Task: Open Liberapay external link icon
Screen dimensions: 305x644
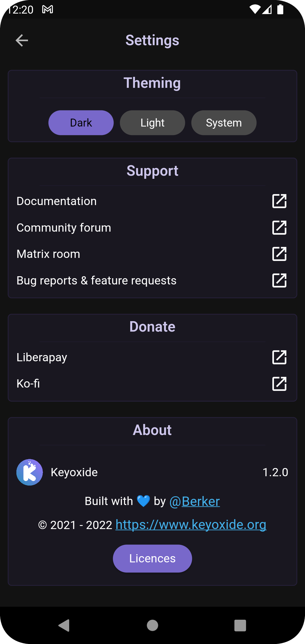Action: coord(279,357)
